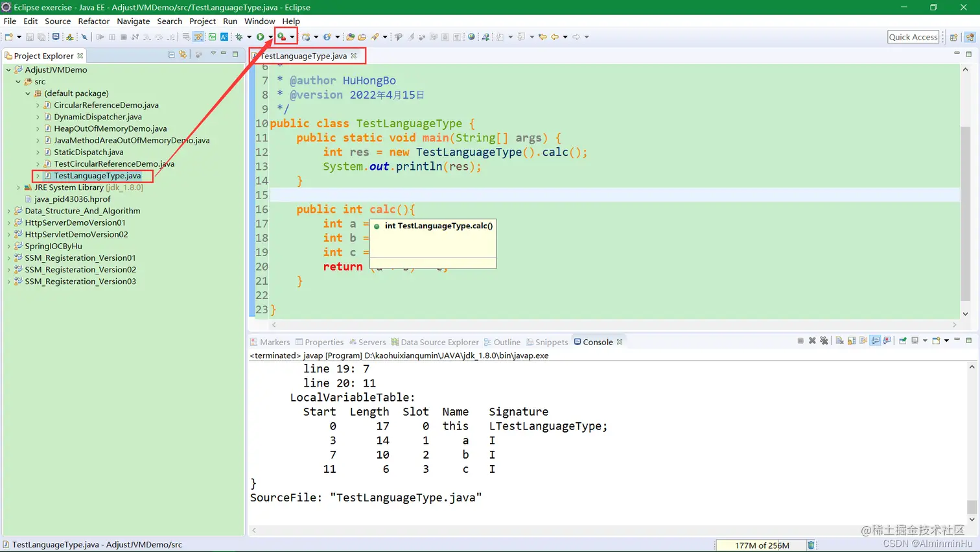Switch to the Properties tab
980x552 pixels.
319,342
